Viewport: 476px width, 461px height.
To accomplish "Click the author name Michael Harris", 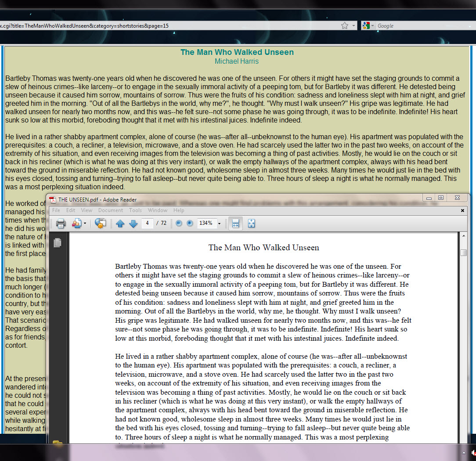I will pyautogui.click(x=237, y=61).
